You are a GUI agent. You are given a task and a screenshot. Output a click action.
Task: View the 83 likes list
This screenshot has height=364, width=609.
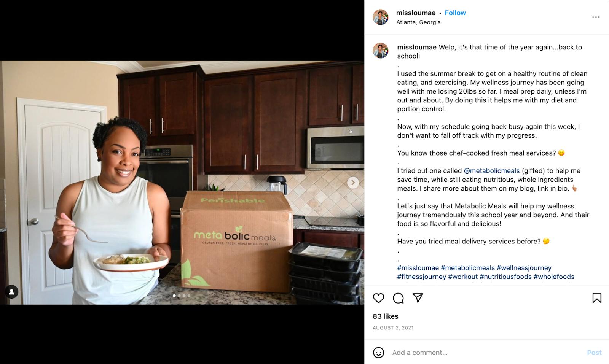click(386, 316)
